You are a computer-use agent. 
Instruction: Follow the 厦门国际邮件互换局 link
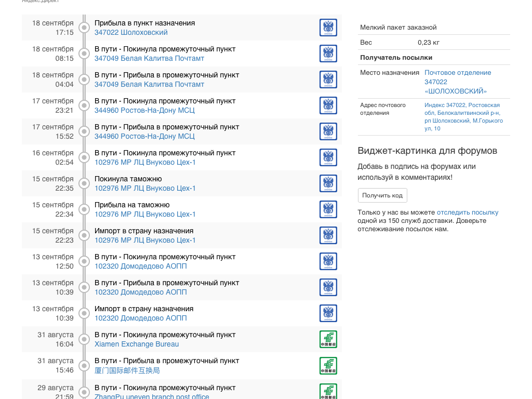point(127,370)
